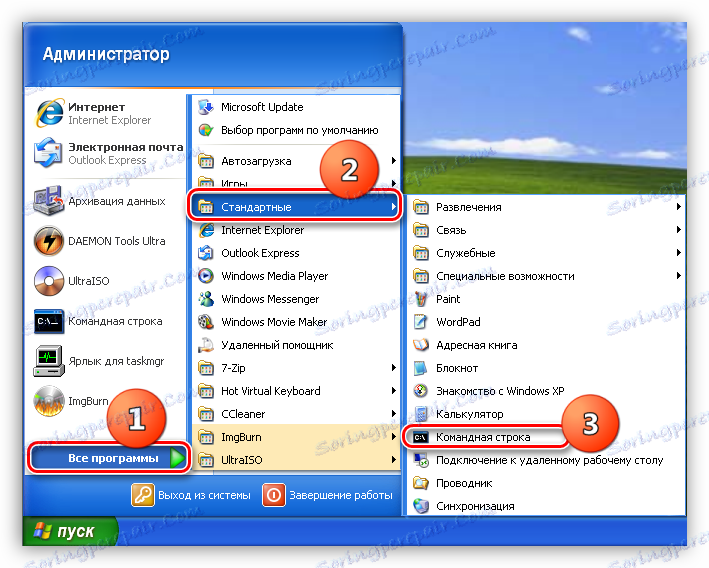Click the Удаленный помощник icon
709x568 pixels.
coord(206,345)
